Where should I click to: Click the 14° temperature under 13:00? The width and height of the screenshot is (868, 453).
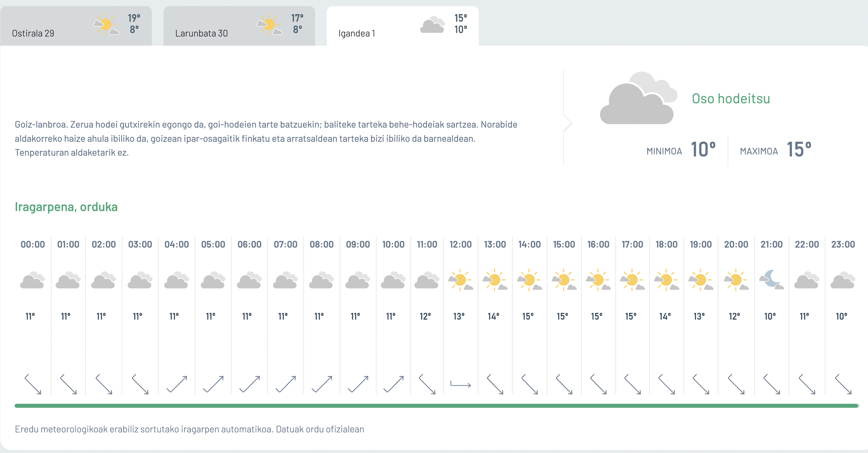click(493, 317)
